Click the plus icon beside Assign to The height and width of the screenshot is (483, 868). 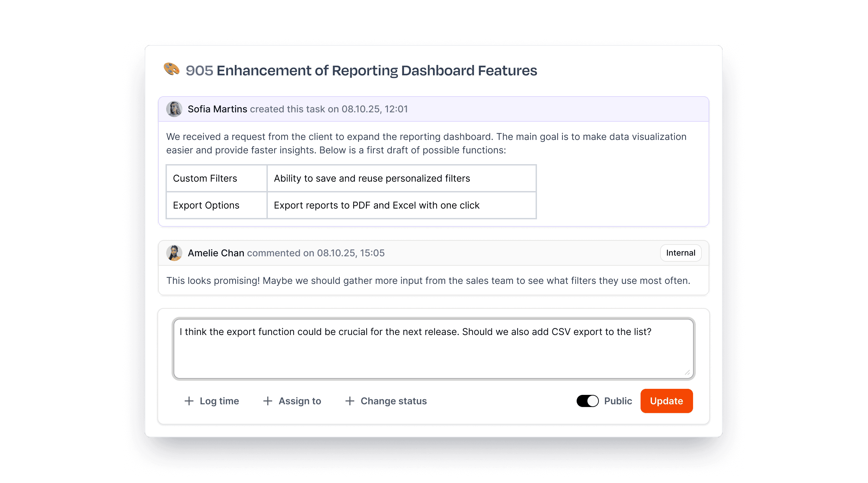pyautogui.click(x=267, y=401)
